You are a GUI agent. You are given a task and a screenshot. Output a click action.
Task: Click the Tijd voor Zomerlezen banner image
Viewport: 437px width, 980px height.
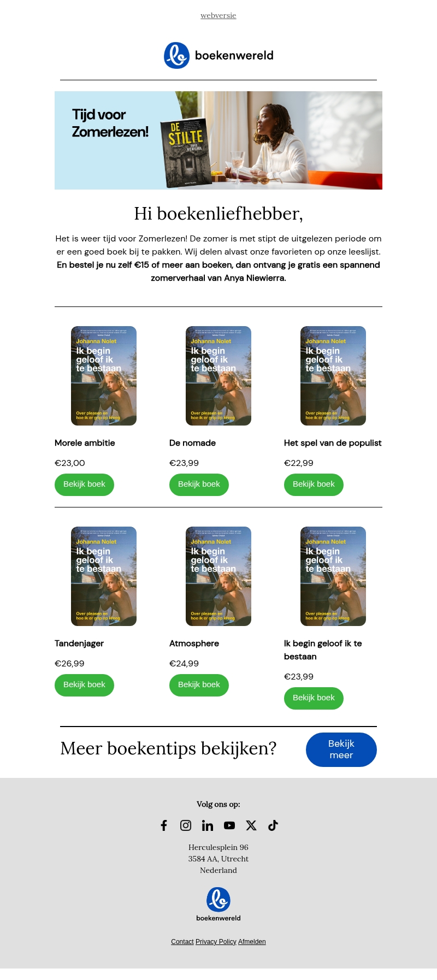click(218, 140)
